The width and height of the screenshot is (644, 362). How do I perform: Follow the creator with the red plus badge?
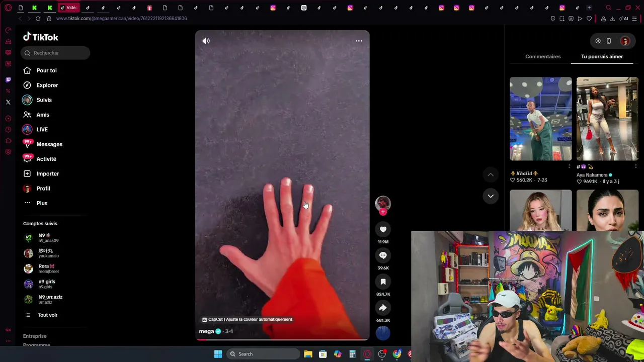(383, 212)
